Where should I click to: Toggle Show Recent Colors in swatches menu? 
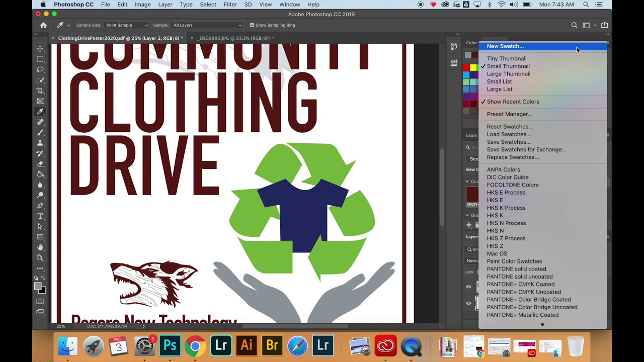pos(513,102)
